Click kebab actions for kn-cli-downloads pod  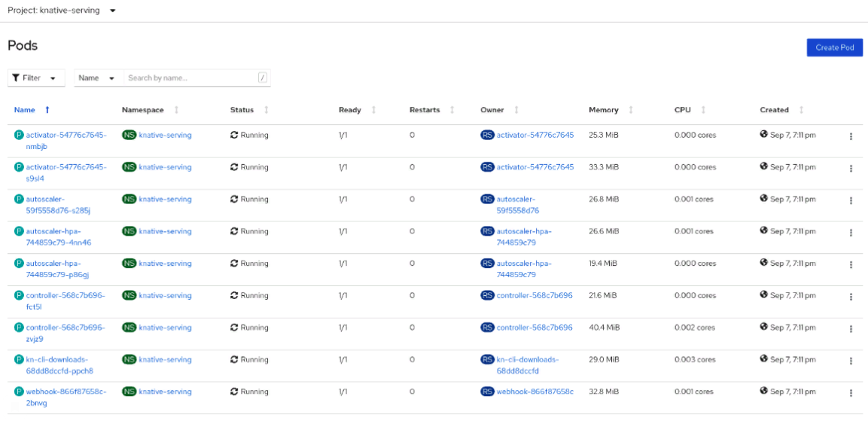[x=851, y=361]
